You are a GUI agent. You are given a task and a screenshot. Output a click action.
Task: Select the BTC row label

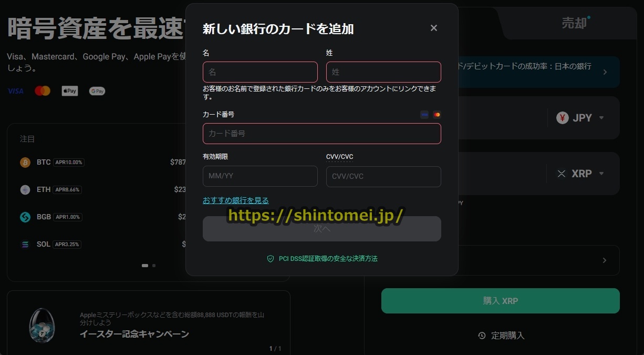pyautogui.click(x=44, y=162)
